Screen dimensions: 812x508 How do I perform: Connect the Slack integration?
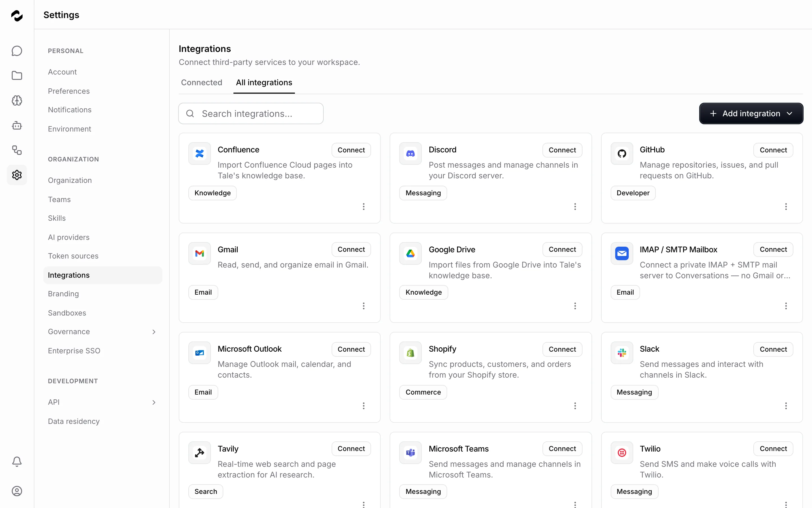pyautogui.click(x=773, y=349)
